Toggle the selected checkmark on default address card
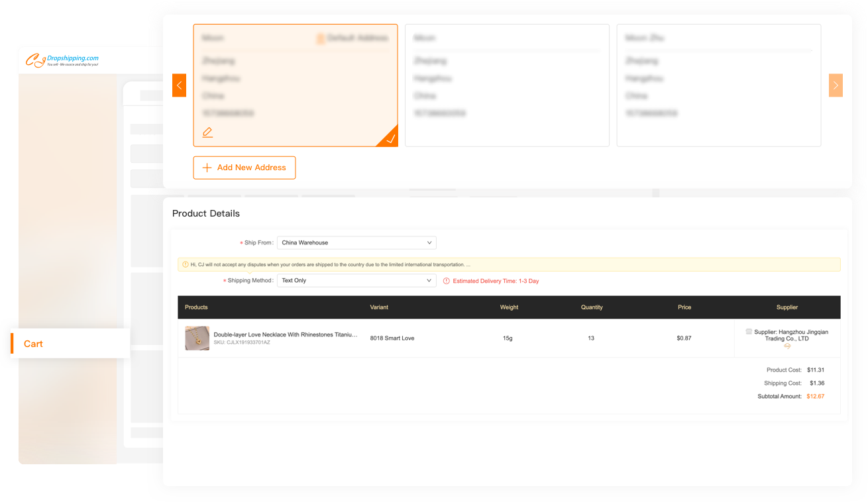The height and width of the screenshot is (502, 868). 390,138
